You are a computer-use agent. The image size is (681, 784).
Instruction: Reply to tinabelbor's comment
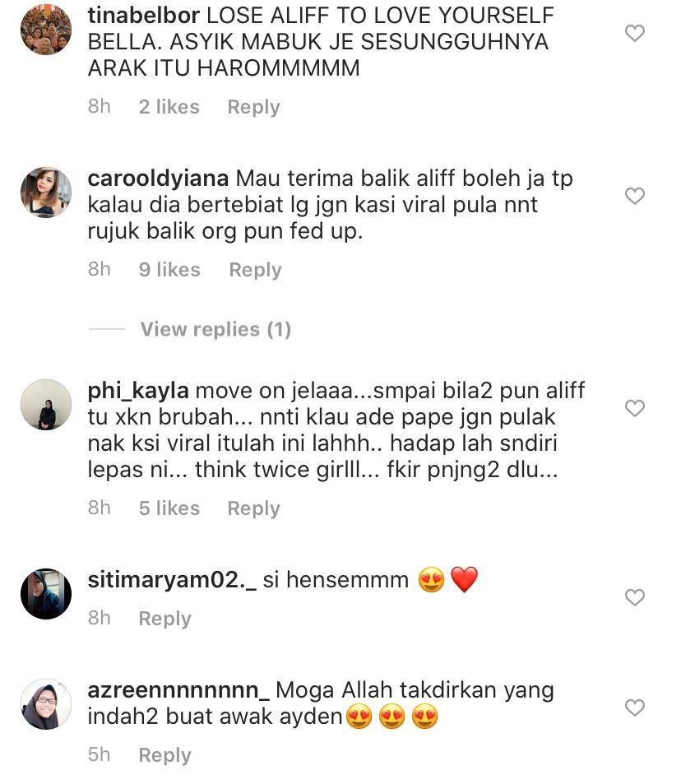click(x=253, y=107)
